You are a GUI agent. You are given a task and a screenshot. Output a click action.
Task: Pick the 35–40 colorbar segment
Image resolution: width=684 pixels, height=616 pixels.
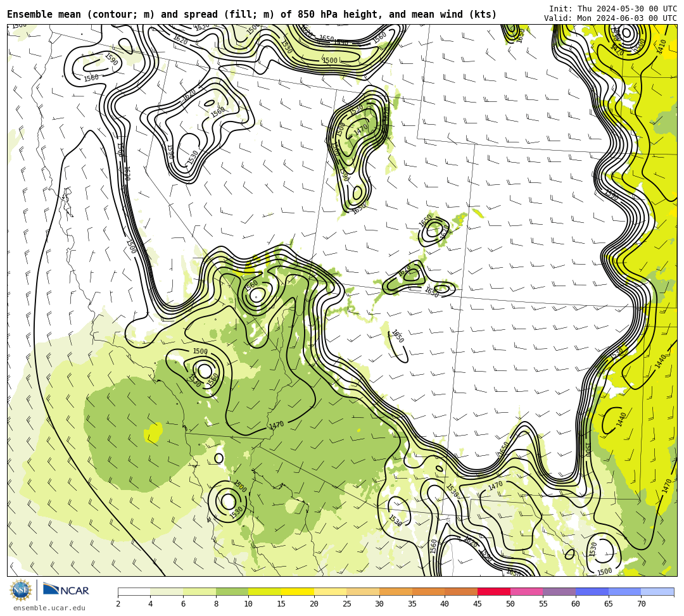click(428, 591)
